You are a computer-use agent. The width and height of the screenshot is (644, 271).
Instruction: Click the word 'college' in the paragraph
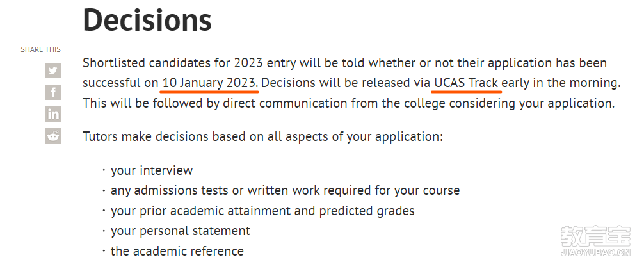click(425, 103)
